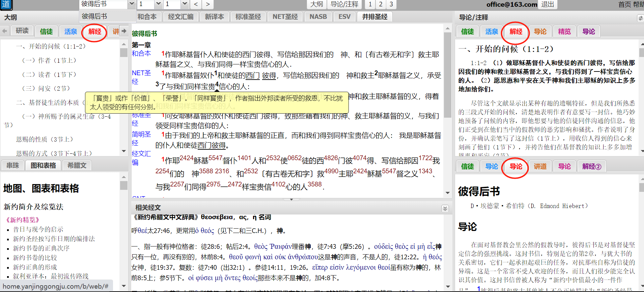Image resolution: width=644 pixels, height=292 pixels.
Task: Click the swap icon in 导论/注释 header
Action: coord(640,18)
